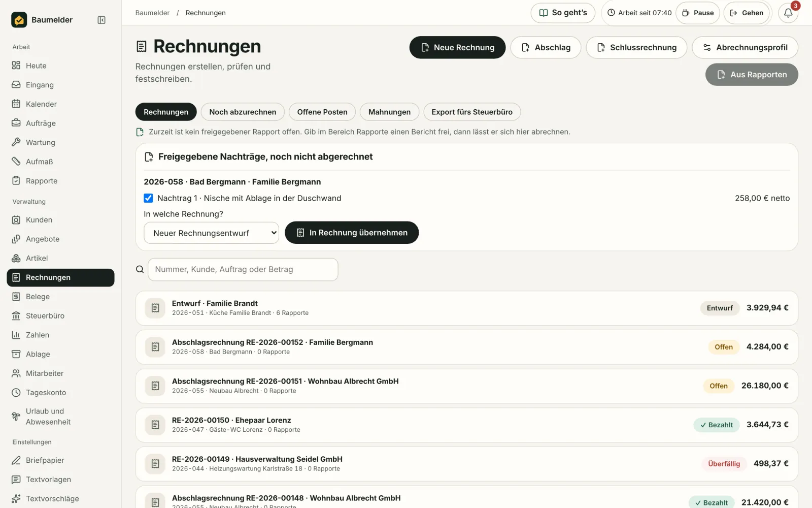
Task: Select the Offene Posten tab
Action: tap(322, 112)
